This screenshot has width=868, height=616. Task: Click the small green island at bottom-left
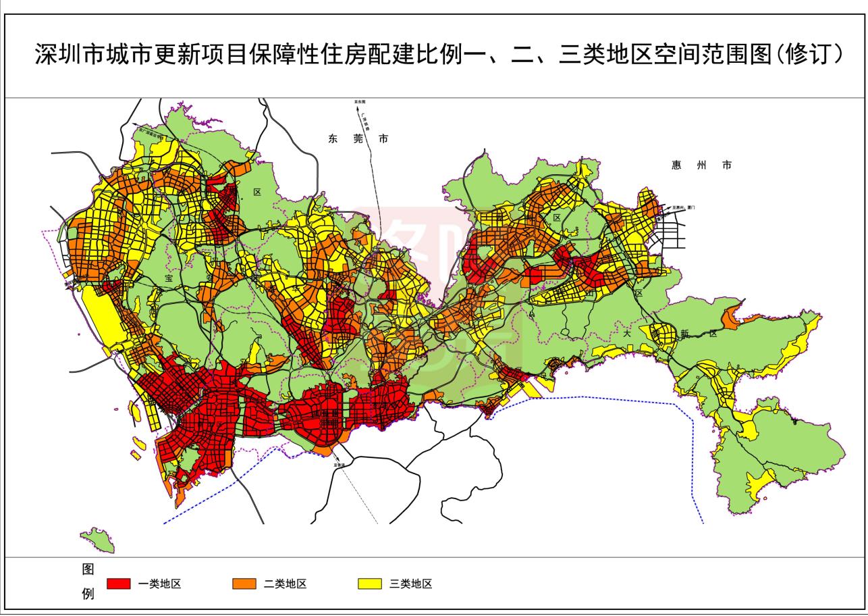pyautogui.click(x=98, y=540)
